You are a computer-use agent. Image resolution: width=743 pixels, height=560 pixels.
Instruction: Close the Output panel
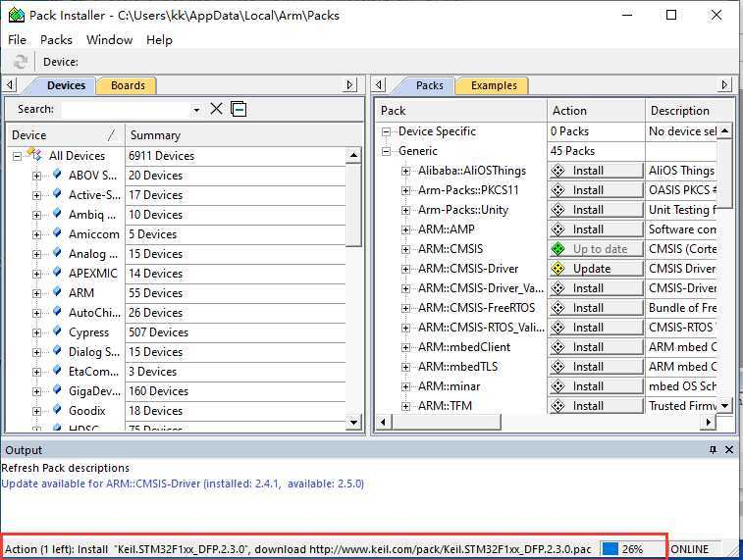point(729,450)
